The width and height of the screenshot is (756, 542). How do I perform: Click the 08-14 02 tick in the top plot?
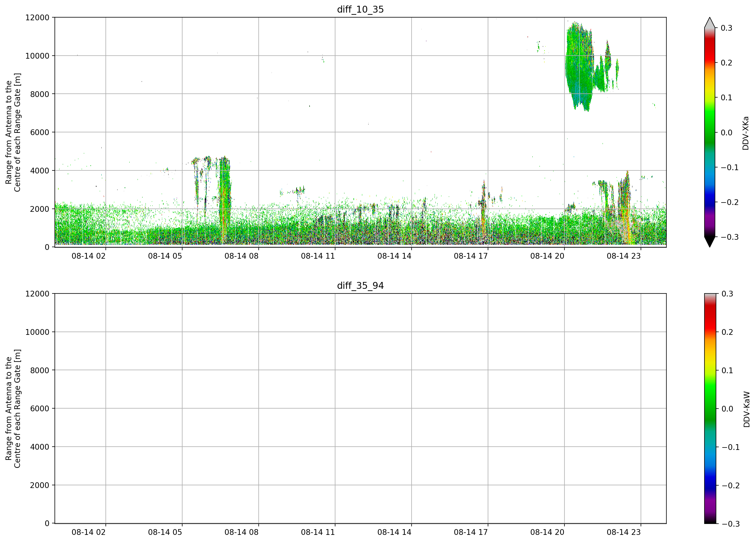click(x=89, y=256)
